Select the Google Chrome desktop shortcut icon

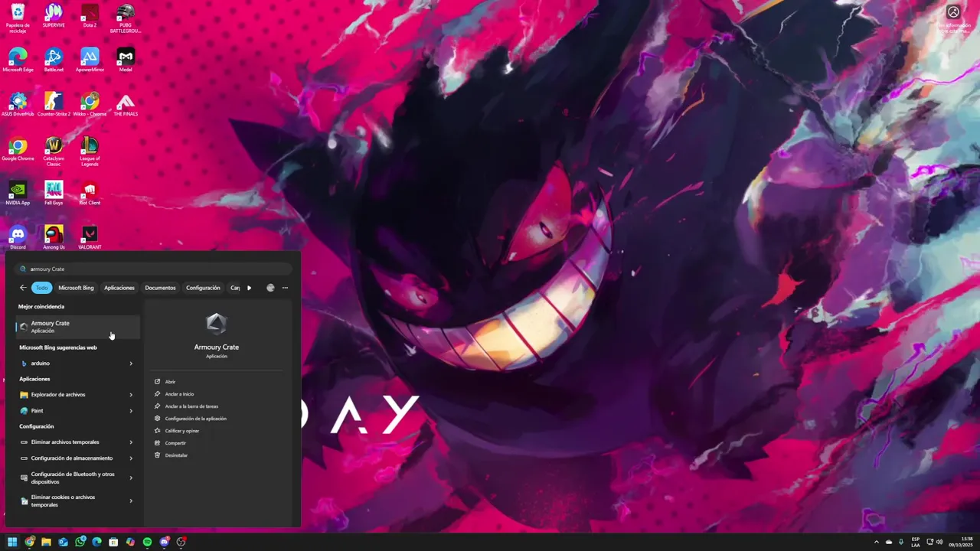[18, 148]
